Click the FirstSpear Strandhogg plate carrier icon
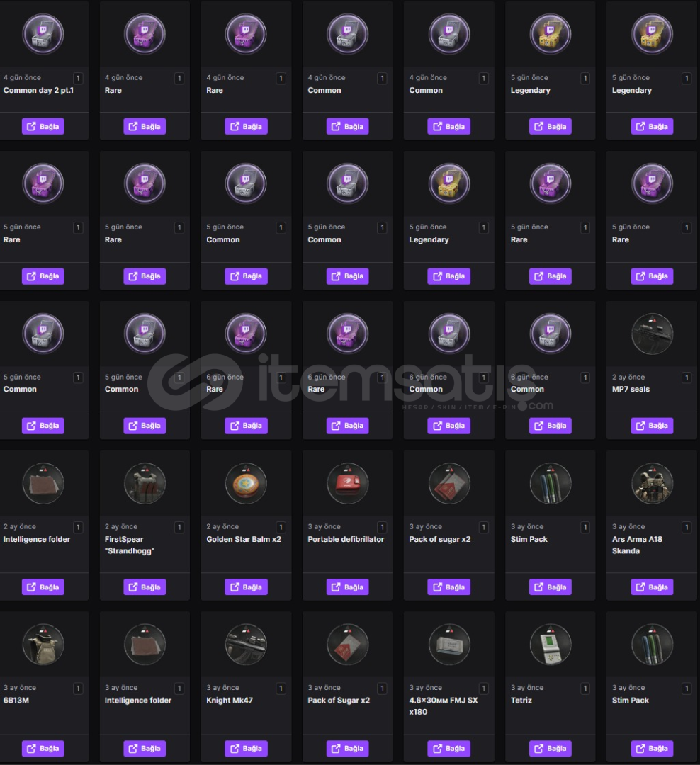Viewport: 700px width, 765px height. (x=145, y=484)
